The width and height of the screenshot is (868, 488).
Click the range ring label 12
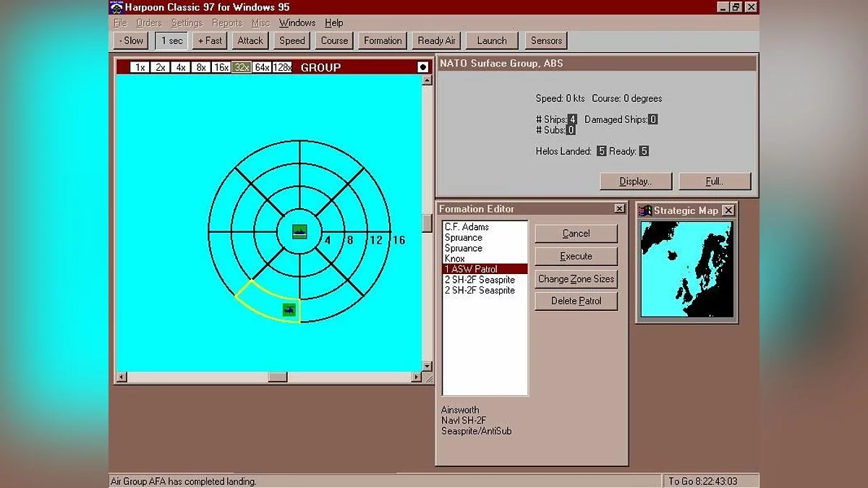point(376,239)
